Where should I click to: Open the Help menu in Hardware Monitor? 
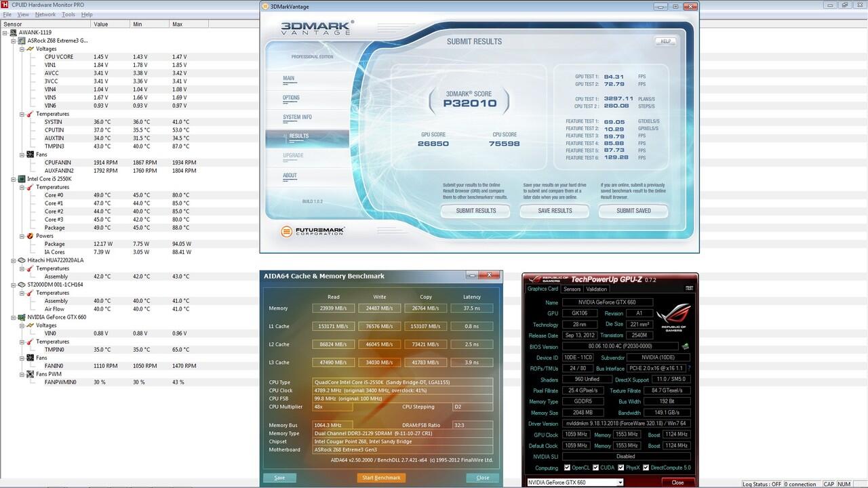[87, 14]
